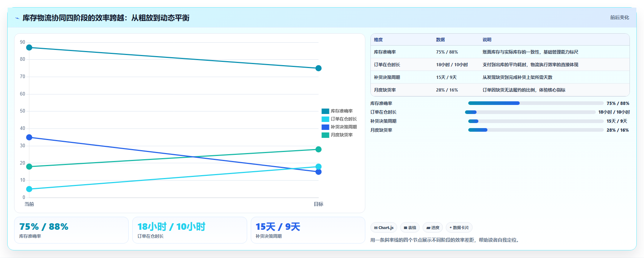Viewport: 644px width, 258px height.
Task: Click the 15天 / 9天 table value
Action: [446, 77]
